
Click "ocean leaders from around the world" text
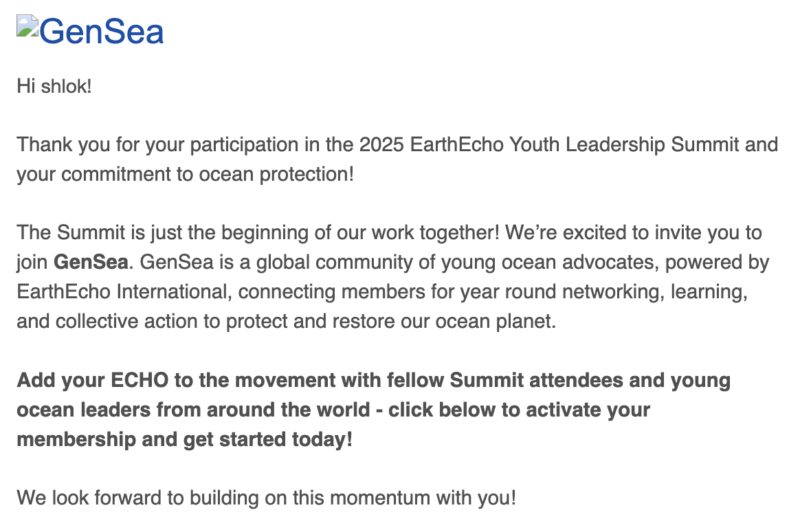click(192, 410)
